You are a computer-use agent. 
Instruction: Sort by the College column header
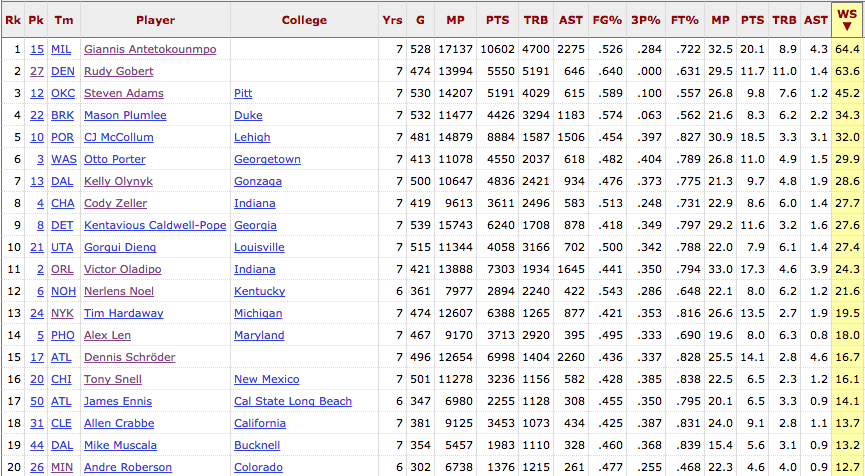click(304, 20)
